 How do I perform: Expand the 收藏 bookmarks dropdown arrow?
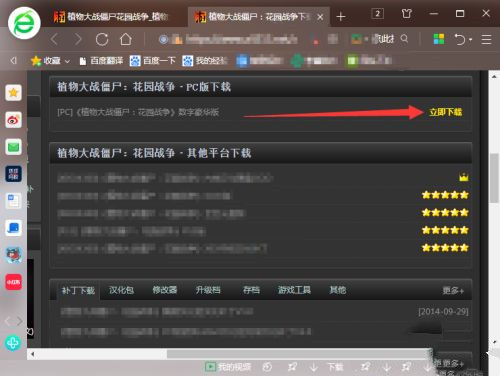point(67,61)
